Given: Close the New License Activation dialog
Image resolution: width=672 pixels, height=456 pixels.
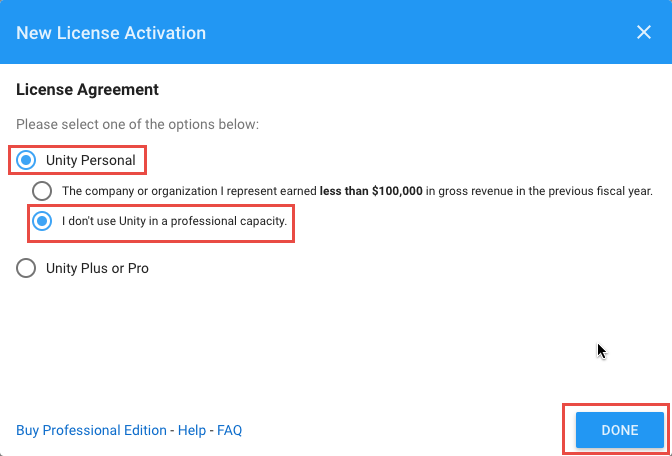Looking at the screenshot, I should tap(644, 33).
